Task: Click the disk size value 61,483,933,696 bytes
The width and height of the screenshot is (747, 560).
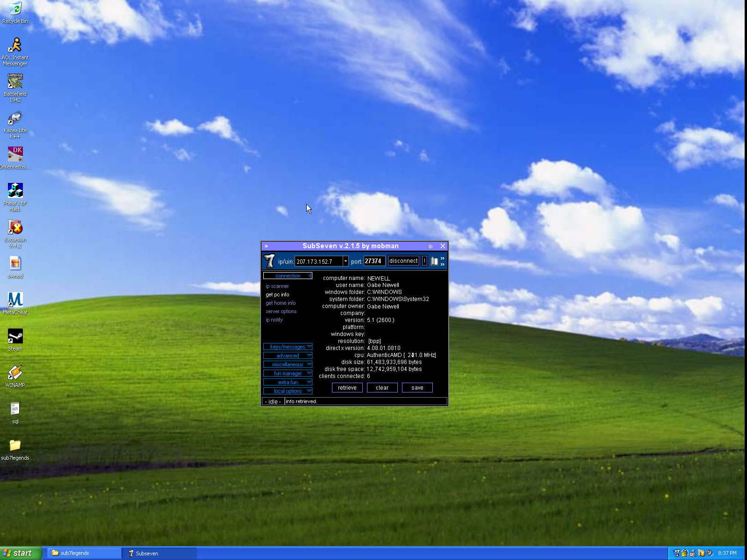Action: coord(394,362)
